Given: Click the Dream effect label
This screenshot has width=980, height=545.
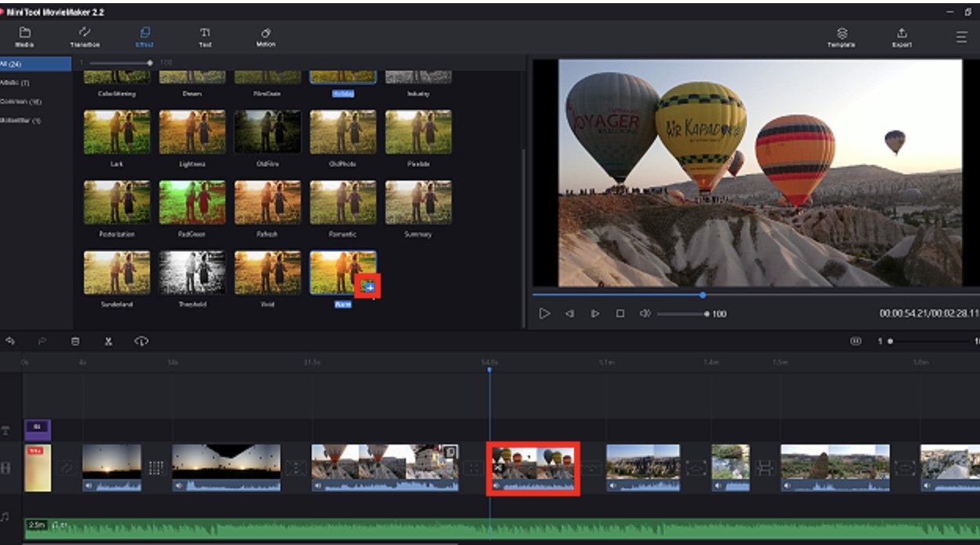Looking at the screenshot, I should tap(192, 93).
